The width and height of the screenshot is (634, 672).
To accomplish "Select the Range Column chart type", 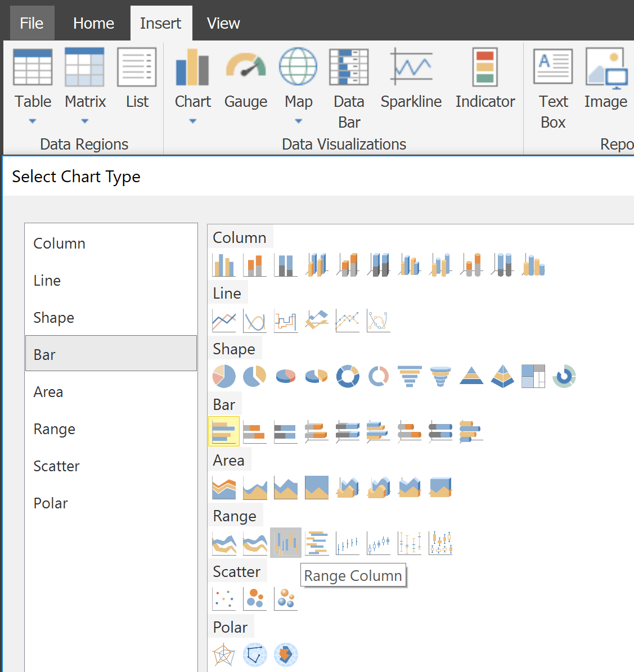I will coord(285,542).
